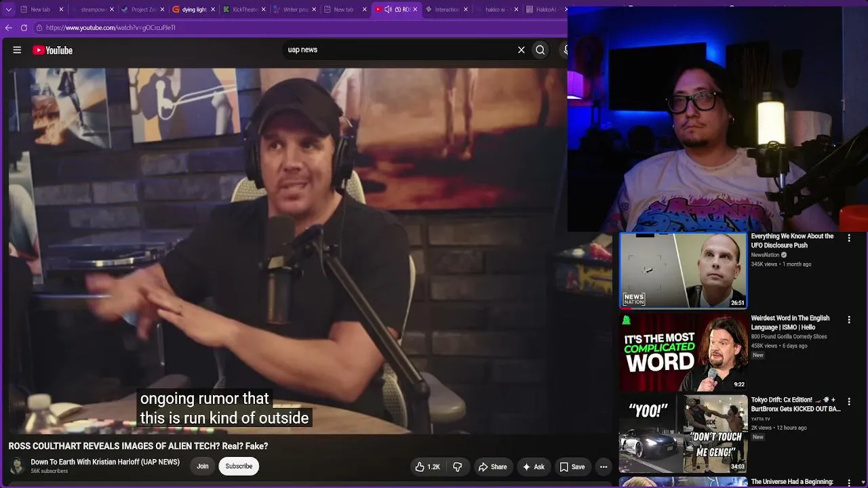Open 'The Universe Had a Beginning' video
The image size is (868, 488).
point(792,482)
